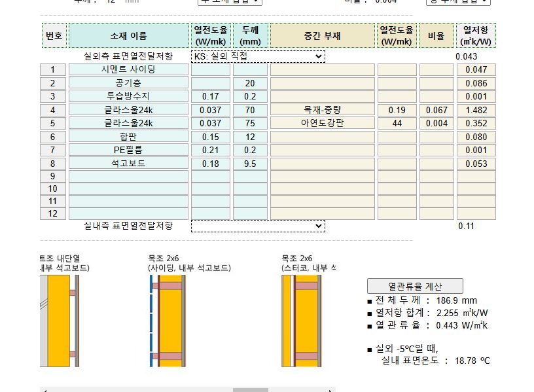Click the 시멘트 사이딩 material name field
This screenshot has height=392, width=534.
click(128, 70)
